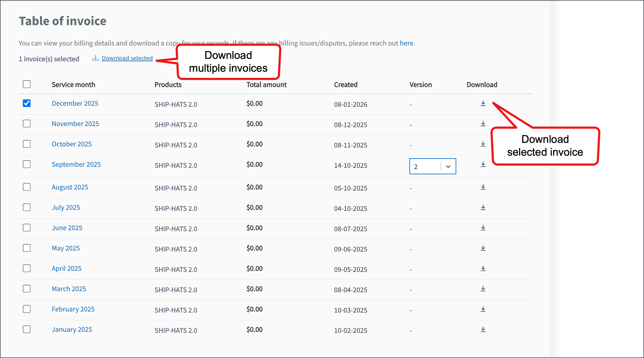Check the January 2025 checkbox
The width and height of the screenshot is (644, 358).
(x=27, y=329)
